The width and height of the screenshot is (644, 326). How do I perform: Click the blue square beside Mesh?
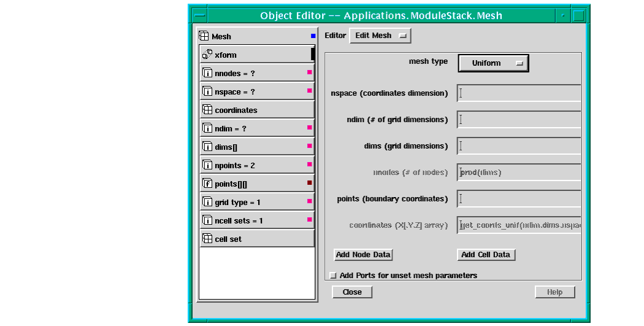(x=313, y=36)
